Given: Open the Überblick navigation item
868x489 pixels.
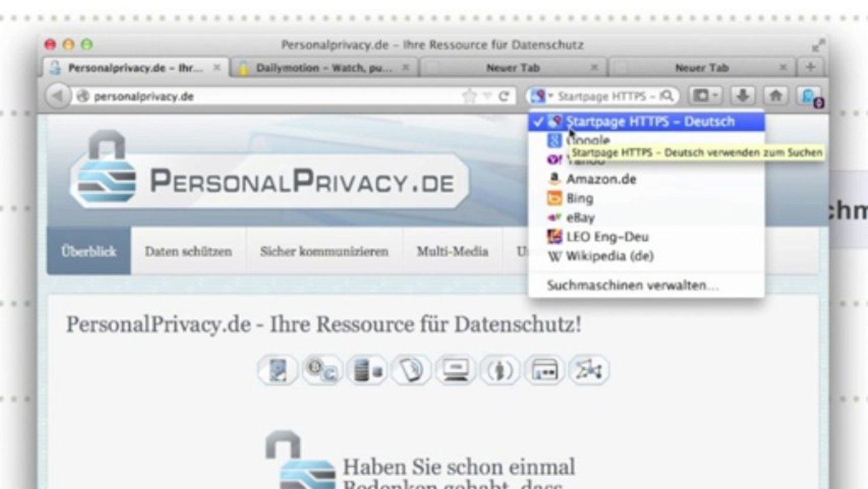Looking at the screenshot, I should (89, 251).
